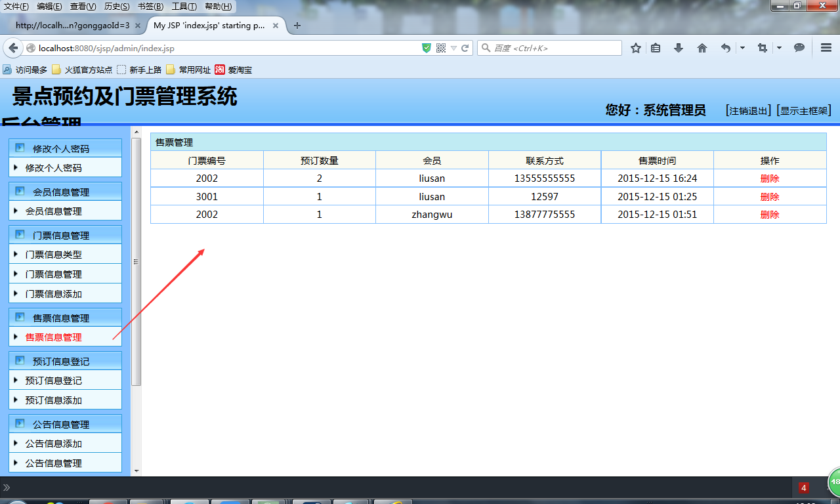840x504 pixels.
Task: Open the bookmarks list icon
Action: pyautogui.click(x=656, y=48)
